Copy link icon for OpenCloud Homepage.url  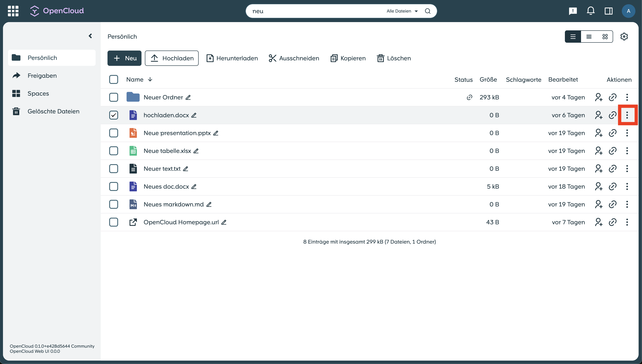click(612, 222)
